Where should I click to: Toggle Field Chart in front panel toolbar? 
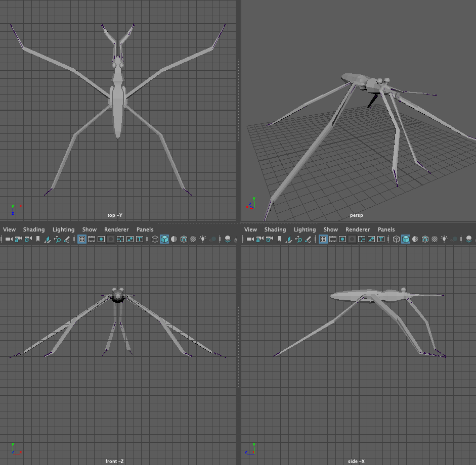coord(120,240)
